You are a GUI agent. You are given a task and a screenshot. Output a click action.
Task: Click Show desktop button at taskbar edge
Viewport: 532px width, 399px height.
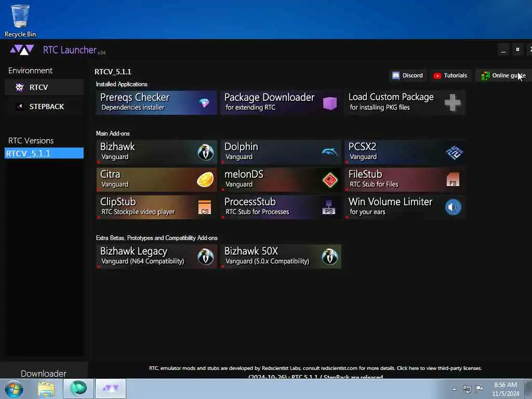click(528, 389)
